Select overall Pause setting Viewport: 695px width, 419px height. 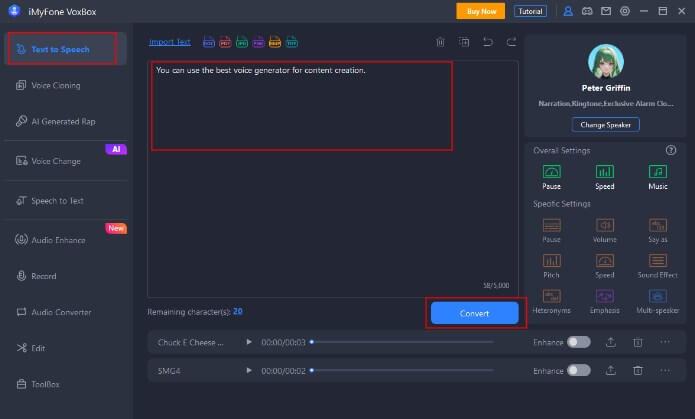(551, 177)
